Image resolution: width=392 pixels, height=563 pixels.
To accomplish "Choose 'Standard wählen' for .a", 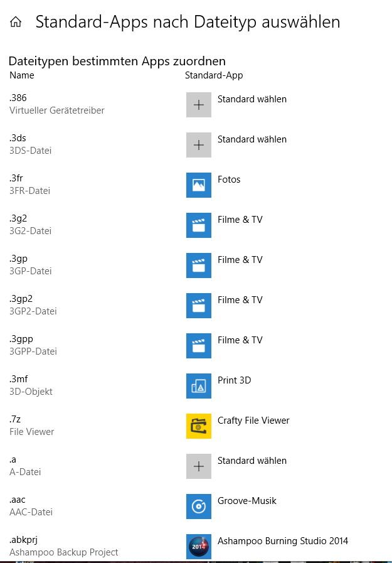I will coord(252,461).
